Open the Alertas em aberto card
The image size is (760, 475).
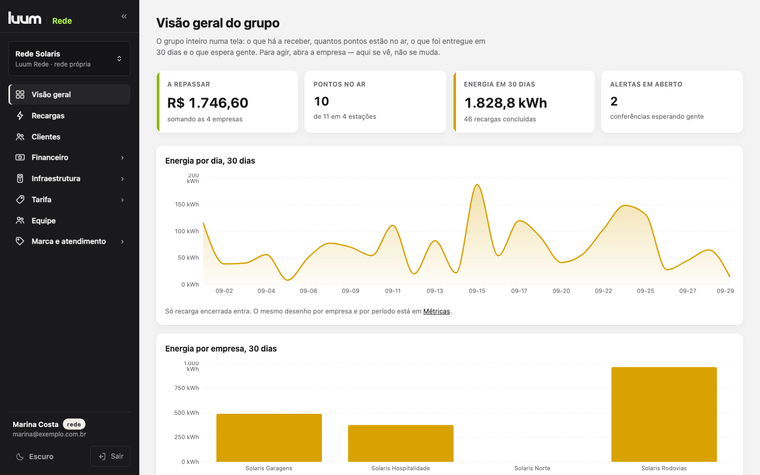672,102
